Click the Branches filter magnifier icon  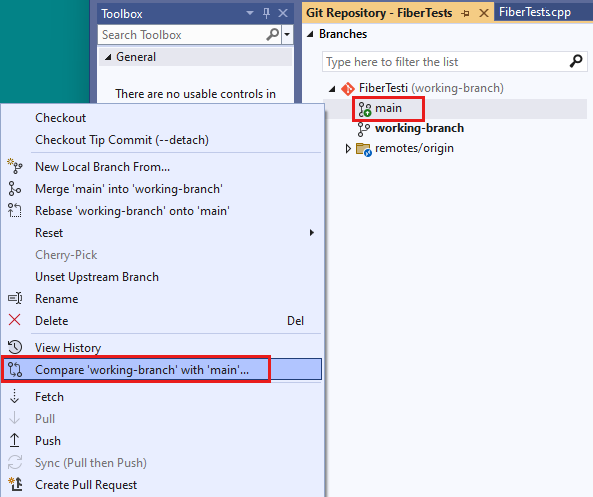pos(576,61)
